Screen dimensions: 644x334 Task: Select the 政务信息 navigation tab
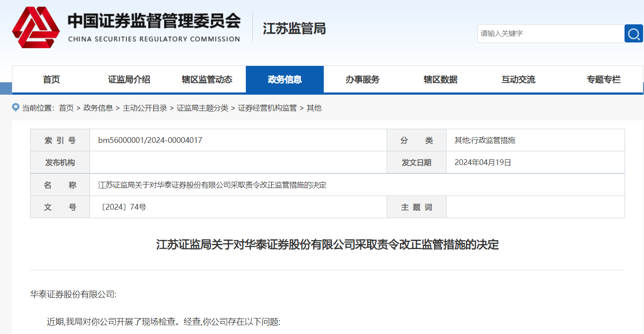pyautogui.click(x=285, y=80)
